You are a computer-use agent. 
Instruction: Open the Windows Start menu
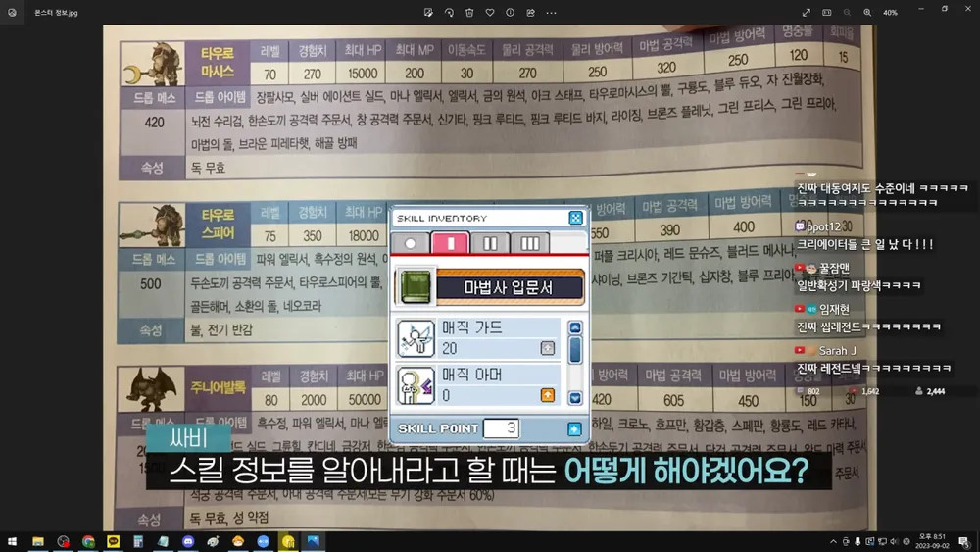pyautogui.click(x=12, y=541)
